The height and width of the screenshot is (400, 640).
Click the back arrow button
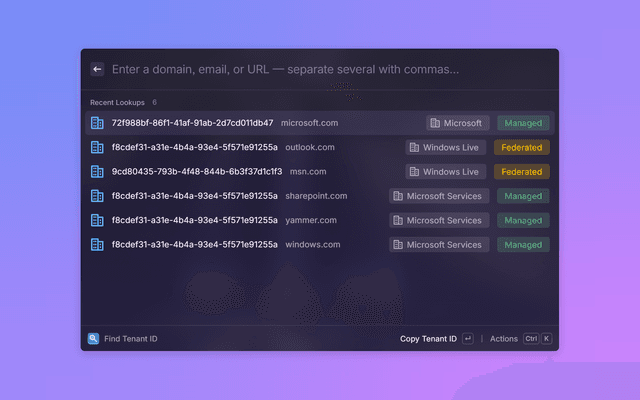coord(97,69)
